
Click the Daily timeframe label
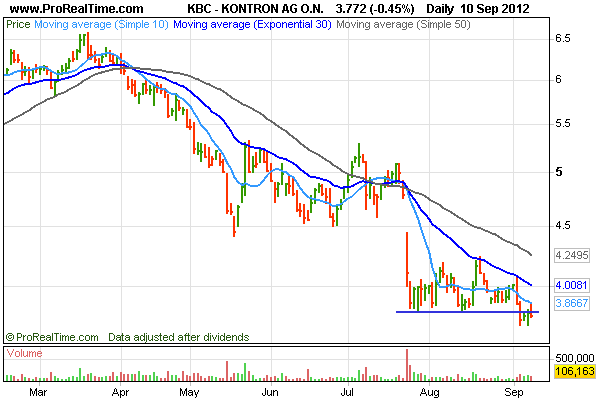pos(440,8)
